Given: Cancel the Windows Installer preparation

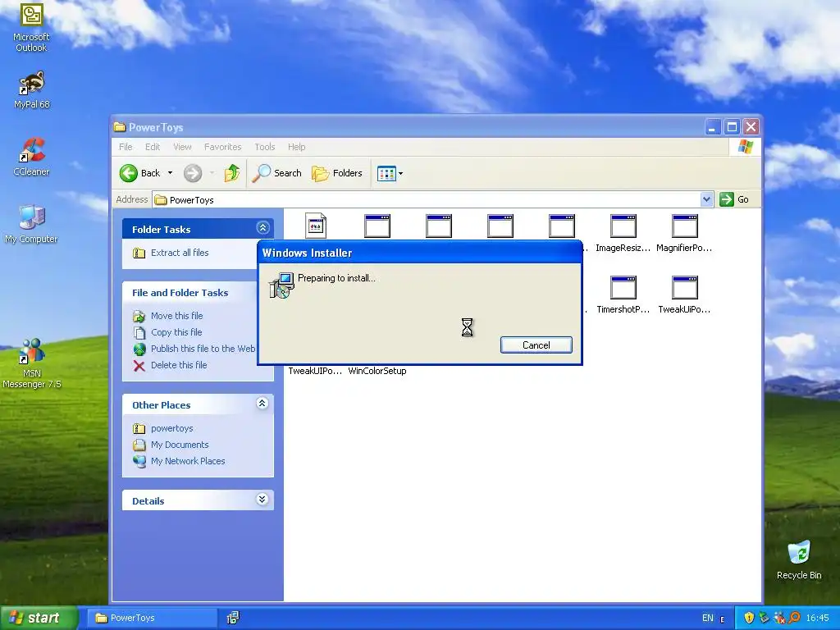Looking at the screenshot, I should pyautogui.click(x=536, y=345).
